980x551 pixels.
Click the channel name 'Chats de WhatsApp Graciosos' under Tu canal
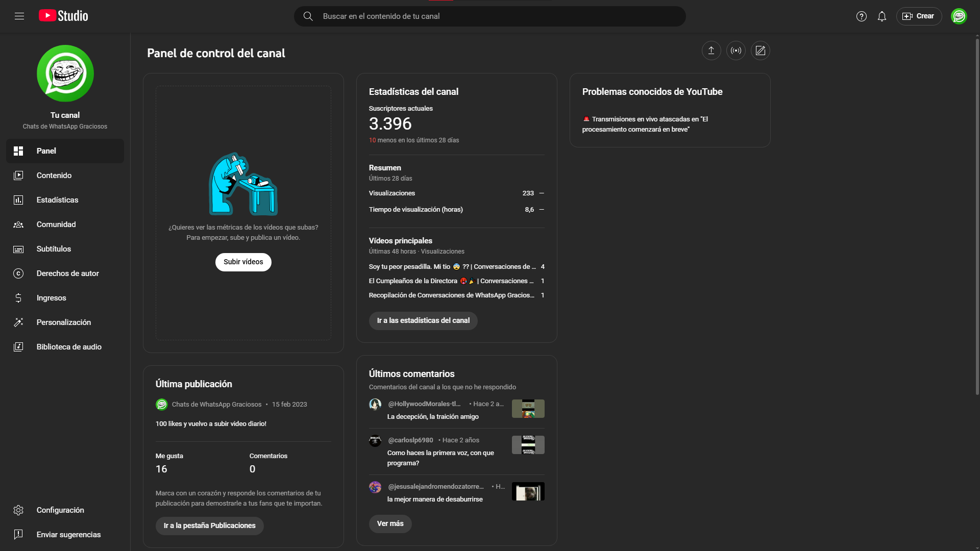click(x=65, y=127)
